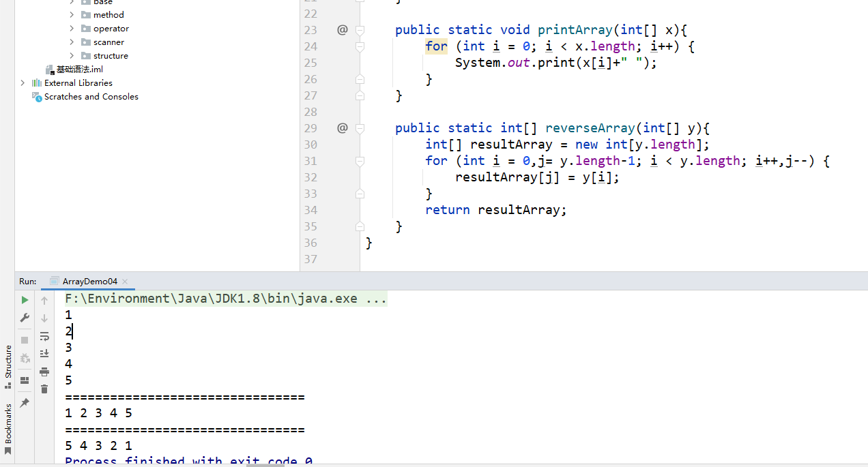Click the method package folder icon
868x467 pixels.
click(86, 14)
